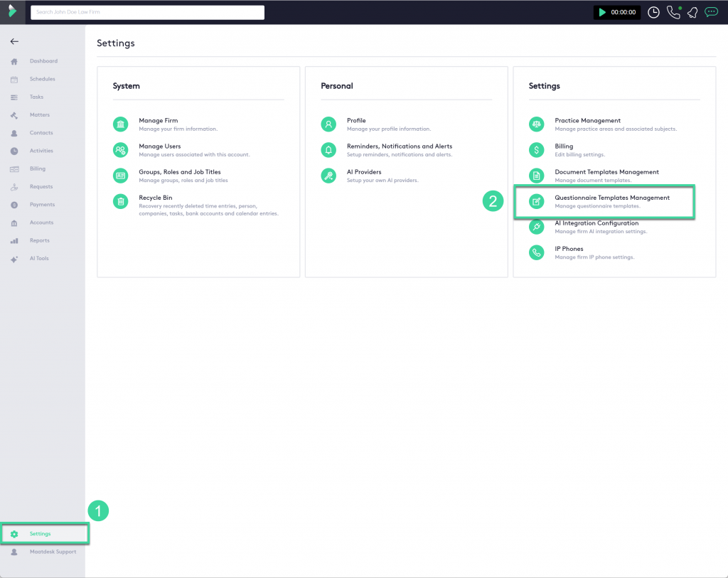This screenshot has height=578, width=728.
Task: Go to Dashboard in sidebar
Action: [43, 61]
